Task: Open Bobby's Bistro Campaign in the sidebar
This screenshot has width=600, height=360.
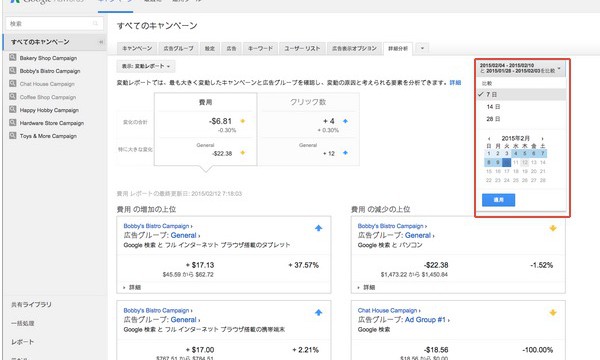Action: [x=50, y=71]
